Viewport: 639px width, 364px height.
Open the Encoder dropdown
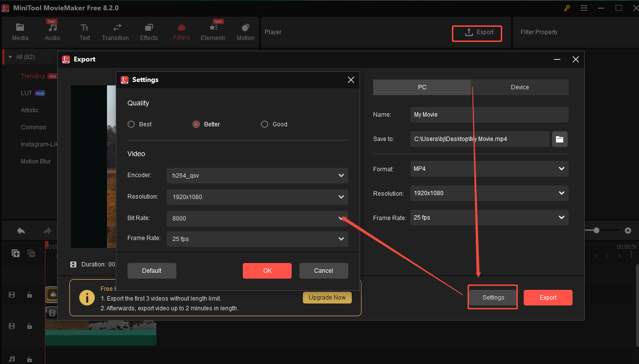[257, 176]
